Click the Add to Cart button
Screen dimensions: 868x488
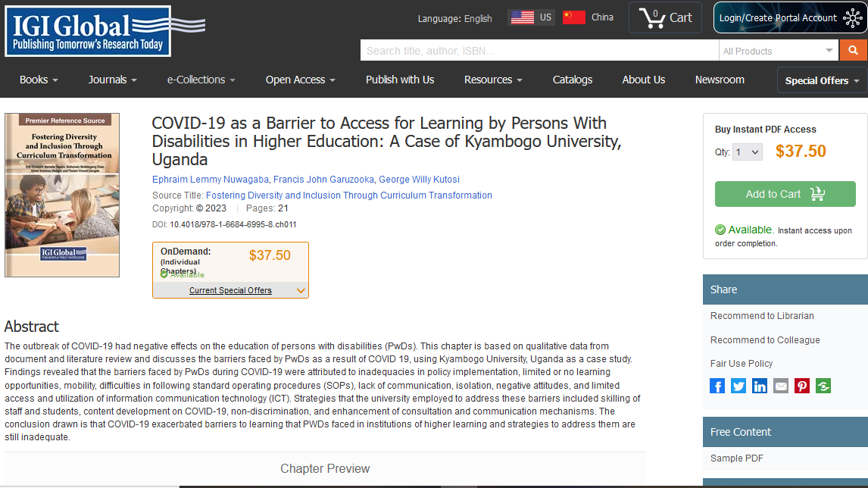click(x=785, y=194)
